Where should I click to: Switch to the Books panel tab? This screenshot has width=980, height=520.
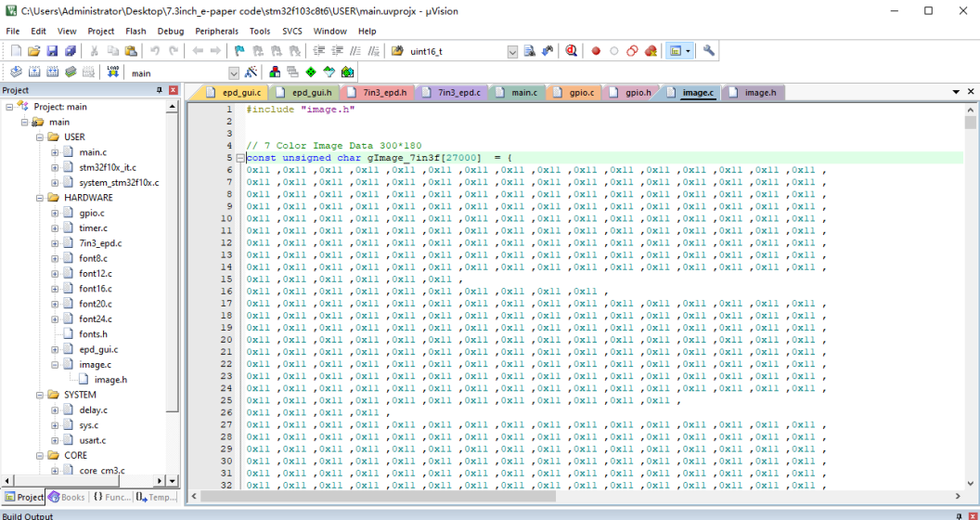click(67, 497)
